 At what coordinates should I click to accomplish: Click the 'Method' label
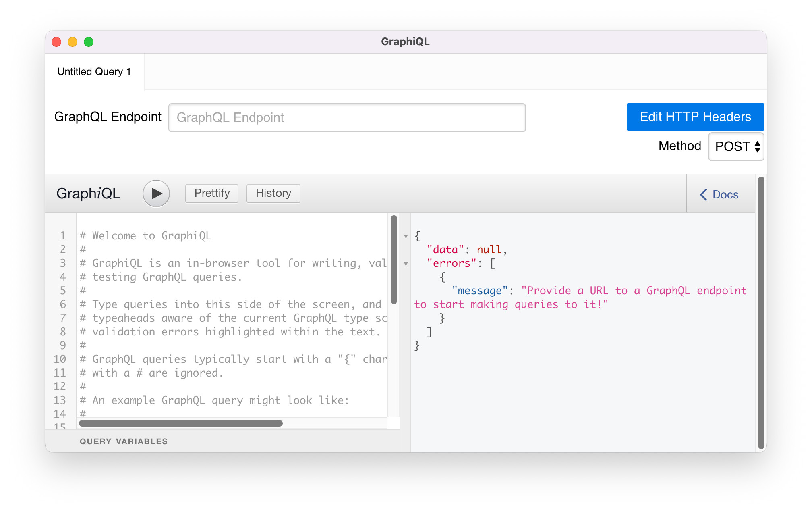click(680, 146)
